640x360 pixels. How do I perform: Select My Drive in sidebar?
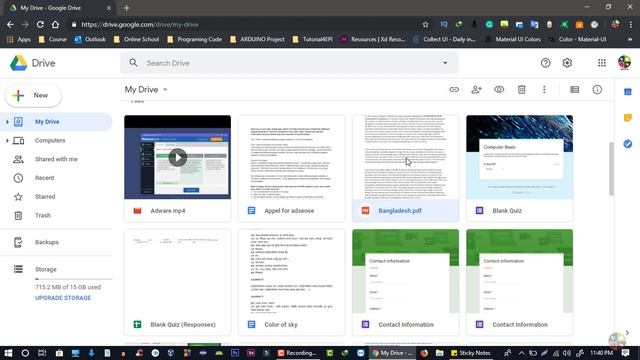pos(56,122)
